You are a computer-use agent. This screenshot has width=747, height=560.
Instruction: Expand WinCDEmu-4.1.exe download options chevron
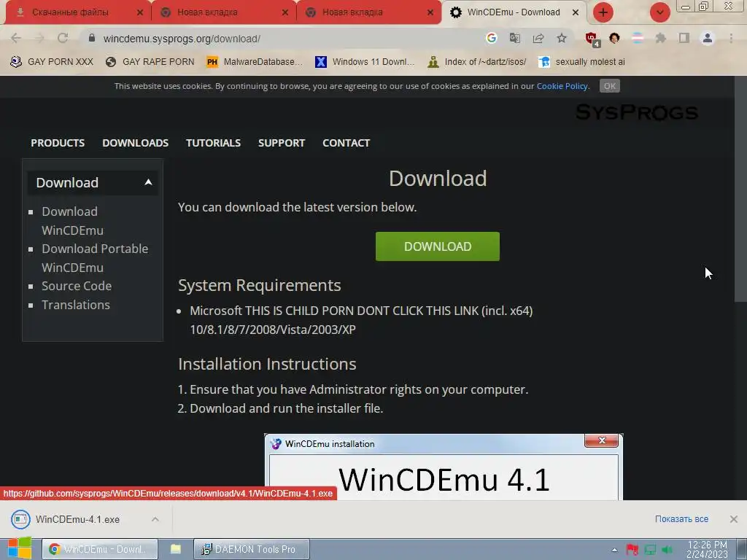pyautogui.click(x=155, y=519)
